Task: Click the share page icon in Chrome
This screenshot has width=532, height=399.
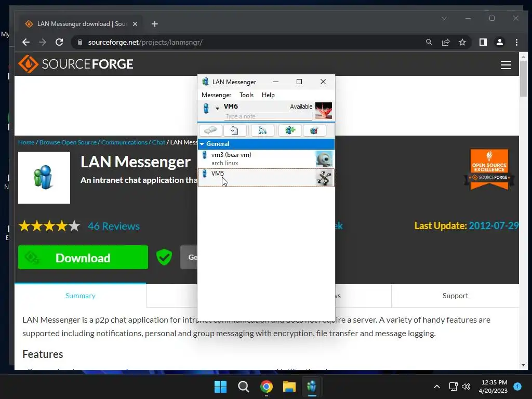Action: coord(446,42)
